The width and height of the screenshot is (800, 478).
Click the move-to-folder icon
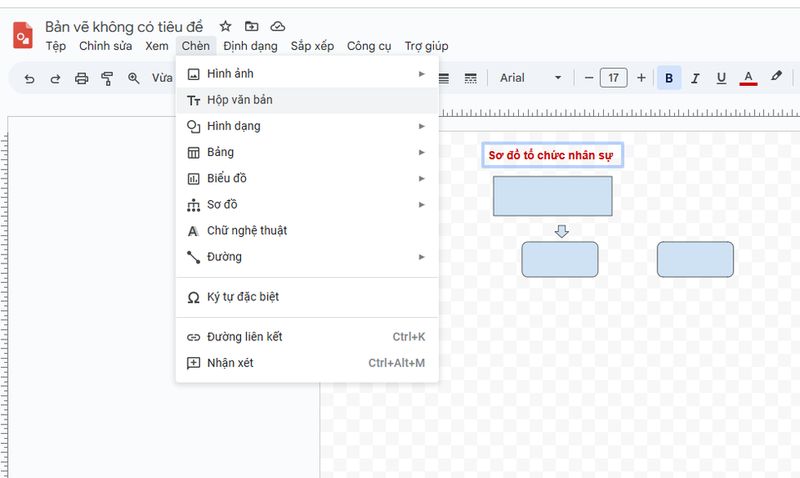coord(252,26)
